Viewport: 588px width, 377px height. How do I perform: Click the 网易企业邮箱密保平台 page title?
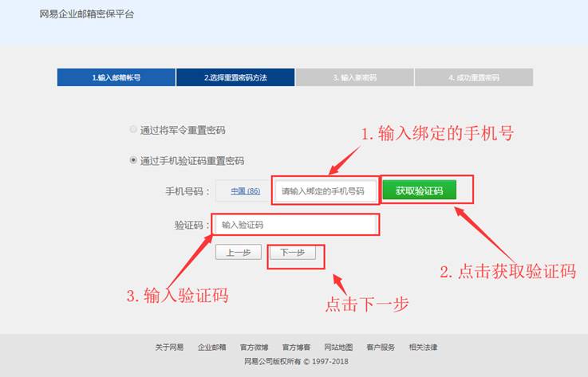87,14
